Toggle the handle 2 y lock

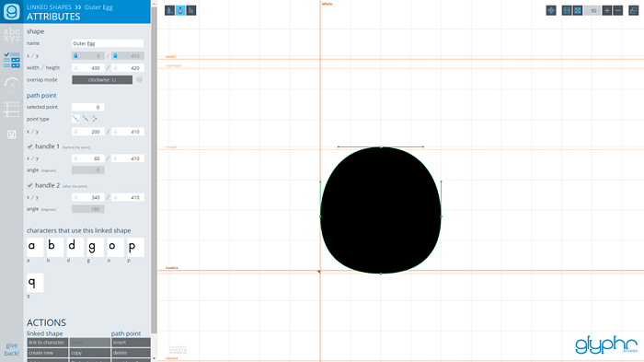[115, 197]
